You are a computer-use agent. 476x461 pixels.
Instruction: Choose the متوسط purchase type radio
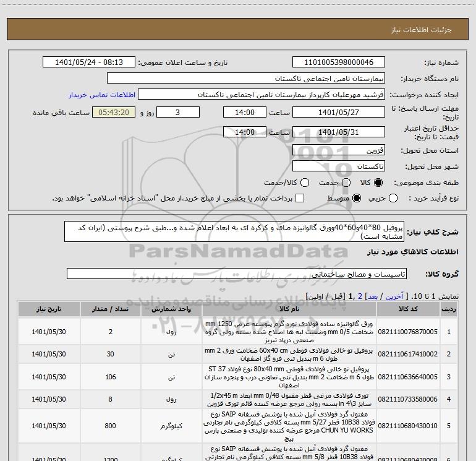[357, 198]
